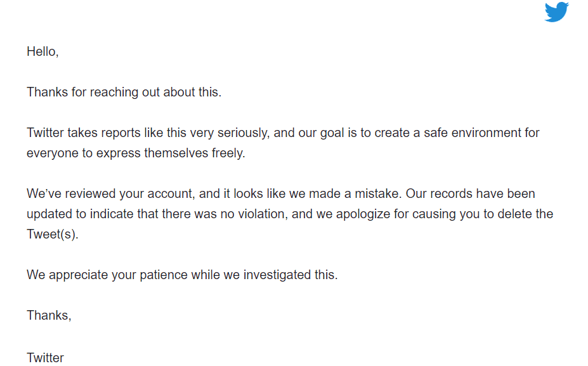Click the phrase "We've reviewed your account"
Viewport: 588px width, 366px height.
pyautogui.click(x=110, y=193)
